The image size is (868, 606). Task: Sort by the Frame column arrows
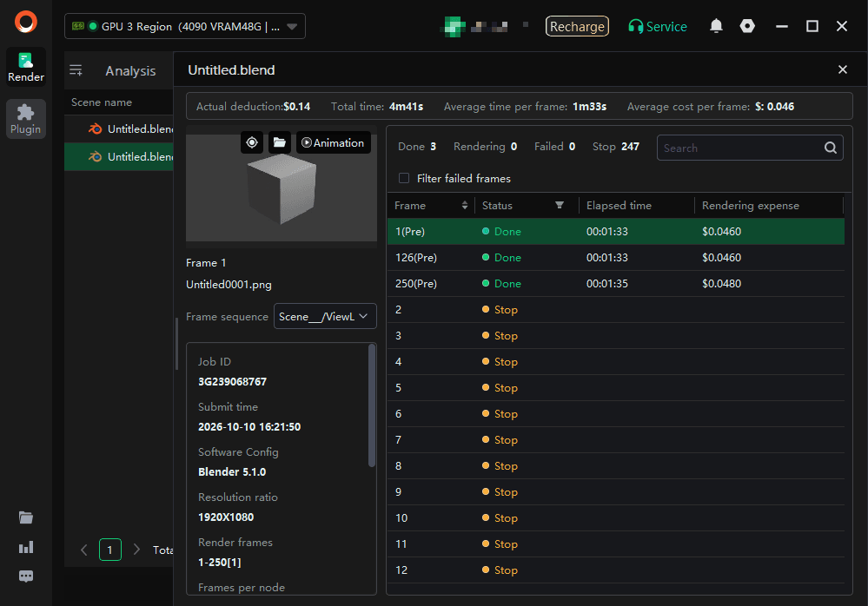(x=465, y=206)
